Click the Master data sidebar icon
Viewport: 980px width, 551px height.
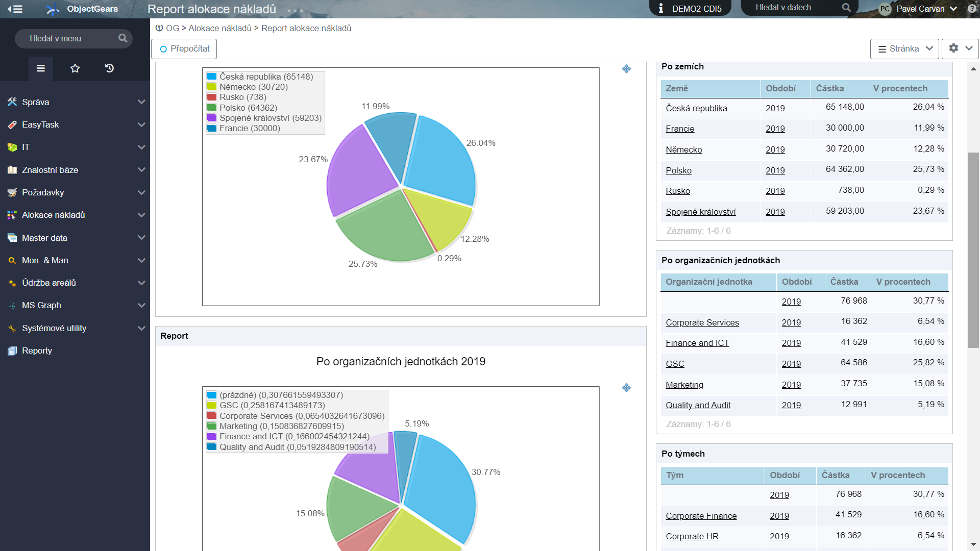(x=12, y=238)
